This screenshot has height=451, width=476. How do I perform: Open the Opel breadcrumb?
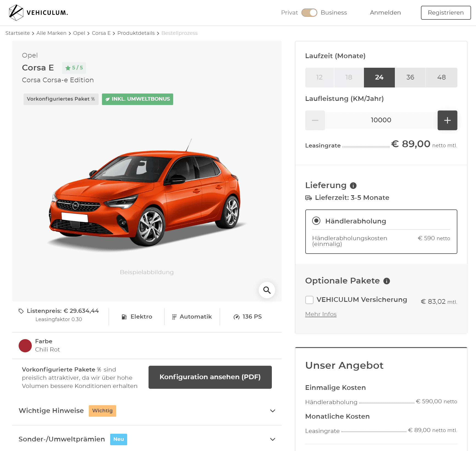79,33
